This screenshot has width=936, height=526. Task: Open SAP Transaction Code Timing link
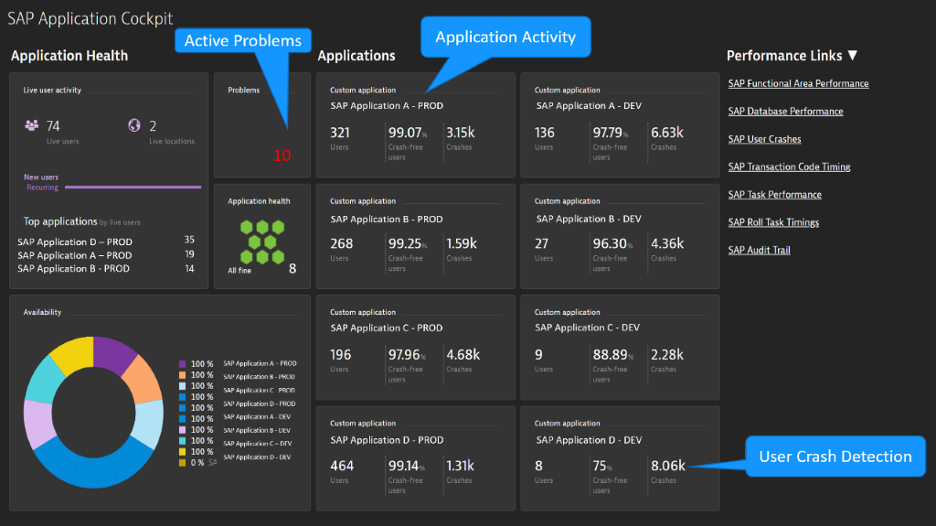[789, 167]
